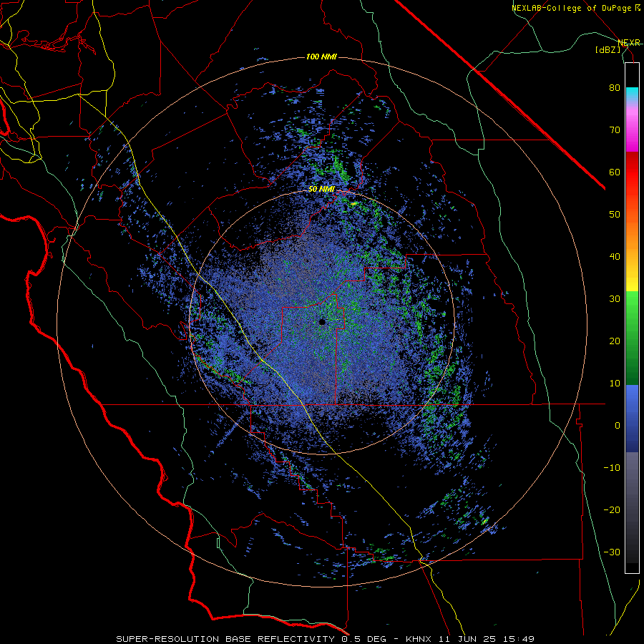The image size is (644, 644).
Task: Click the [dBZ] units label
Action: (608, 49)
